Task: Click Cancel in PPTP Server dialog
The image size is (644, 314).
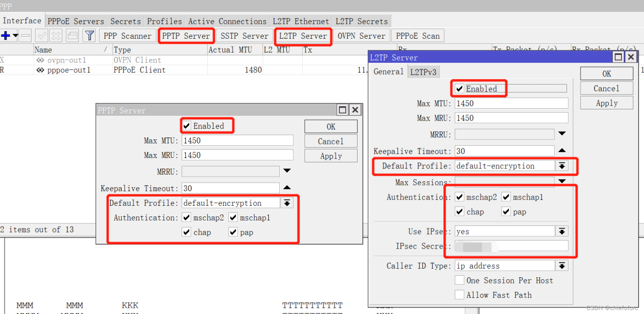Action: [331, 141]
